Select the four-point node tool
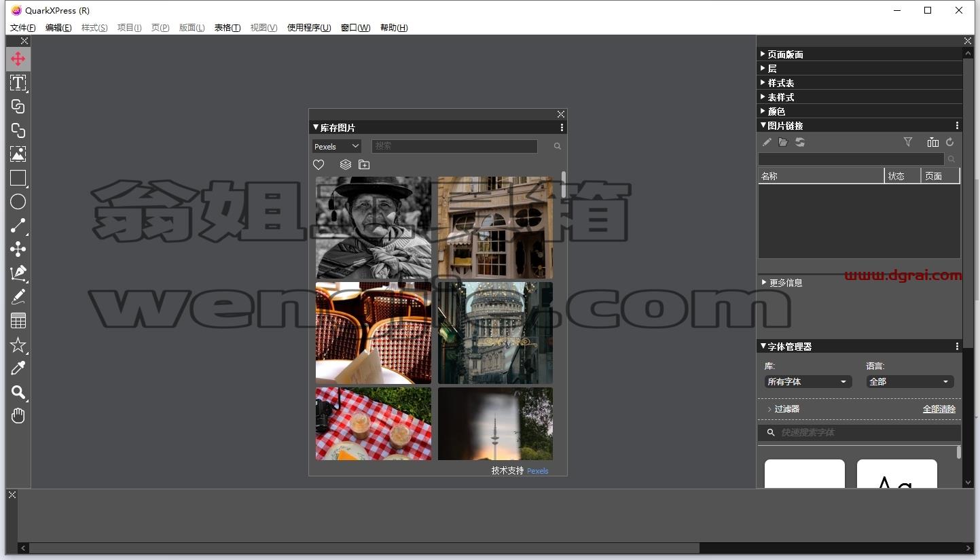Image resolution: width=980 pixels, height=560 pixels. point(18,249)
